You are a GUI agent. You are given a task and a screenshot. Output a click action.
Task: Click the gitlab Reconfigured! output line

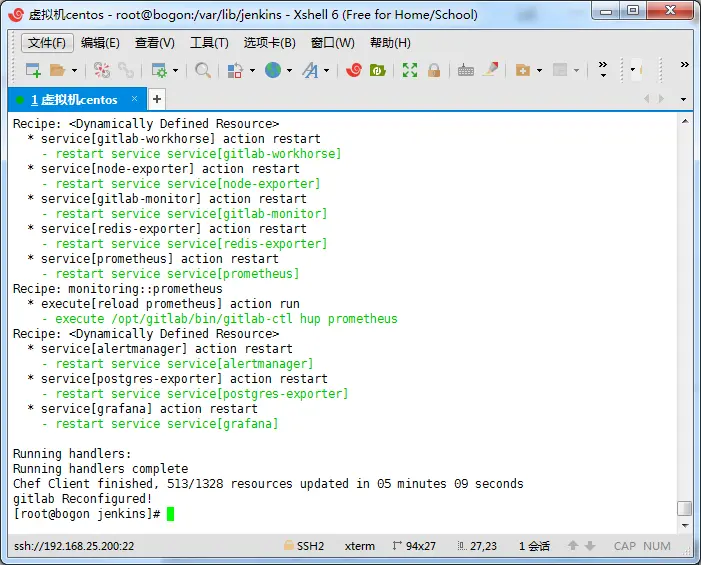(x=83, y=498)
